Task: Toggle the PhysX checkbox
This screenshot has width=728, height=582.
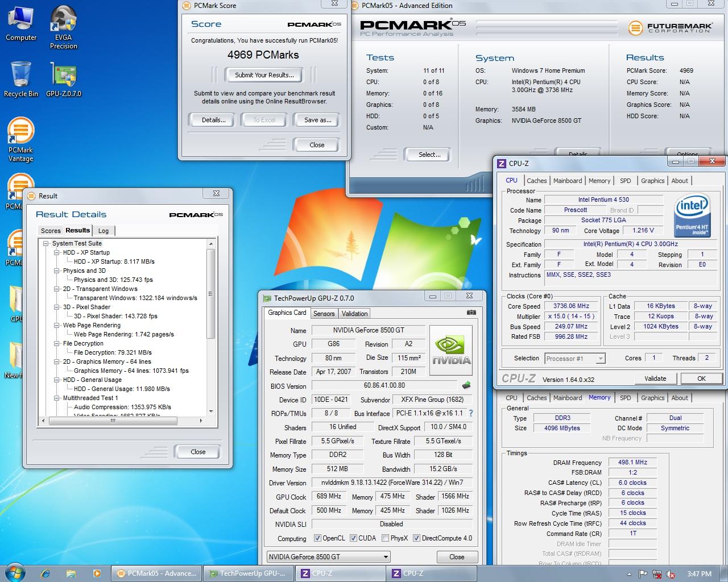Action: [x=385, y=538]
